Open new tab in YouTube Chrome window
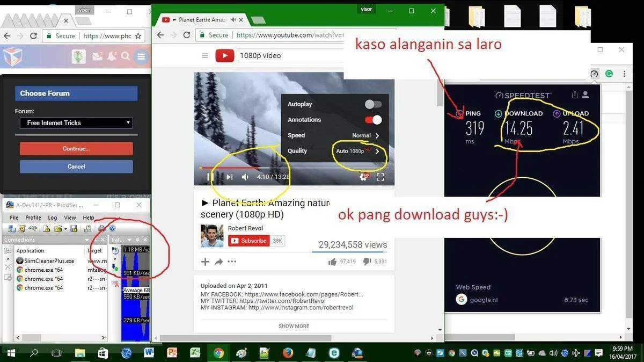644x362 pixels. (258, 20)
